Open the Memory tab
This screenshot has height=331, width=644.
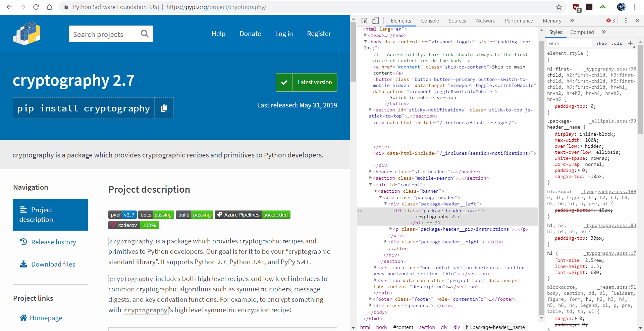click(552, 21)
